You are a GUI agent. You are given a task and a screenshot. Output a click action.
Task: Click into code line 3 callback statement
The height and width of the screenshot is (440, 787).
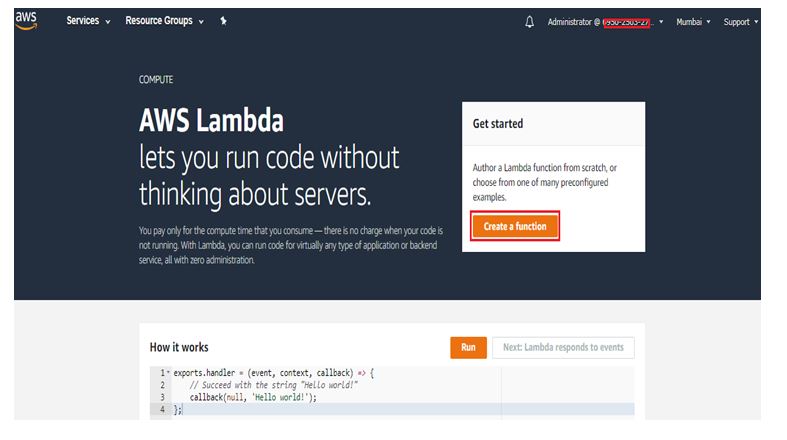253,397
